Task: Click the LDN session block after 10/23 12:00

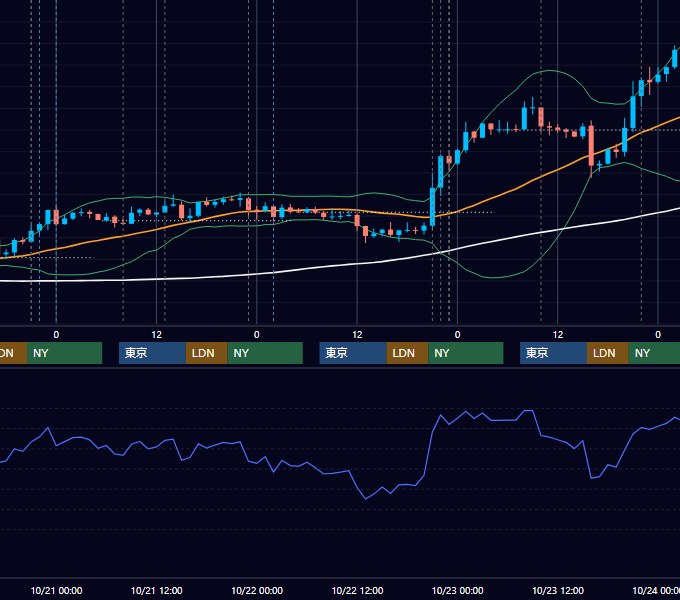Action: point(608,353)
